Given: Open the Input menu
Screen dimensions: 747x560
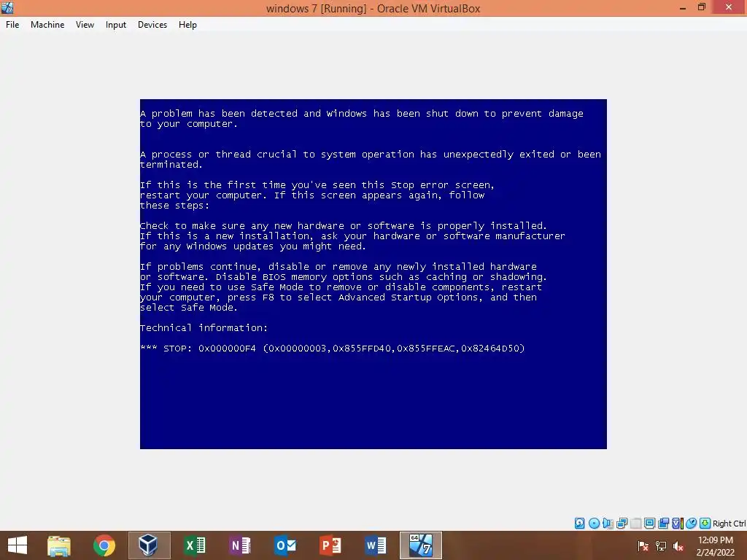Looking at the screenshot, I should (116, 25).
